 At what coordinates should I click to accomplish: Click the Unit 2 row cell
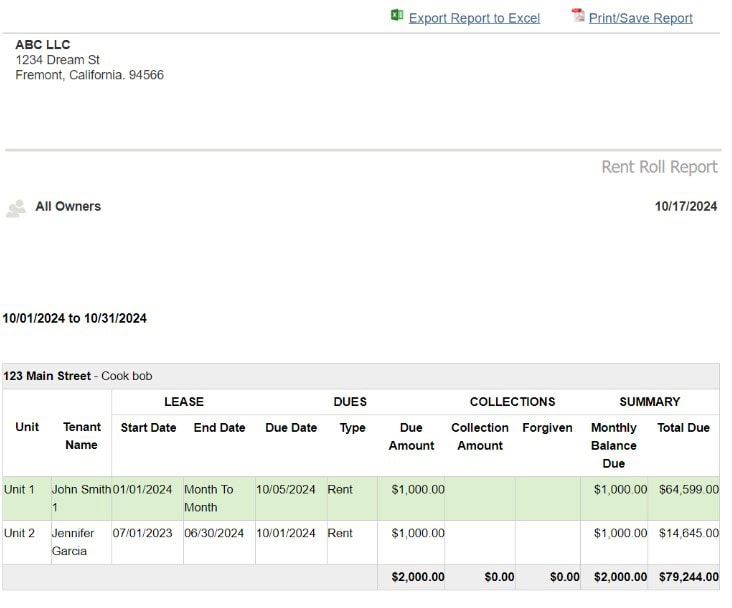(x=20, y=534)
